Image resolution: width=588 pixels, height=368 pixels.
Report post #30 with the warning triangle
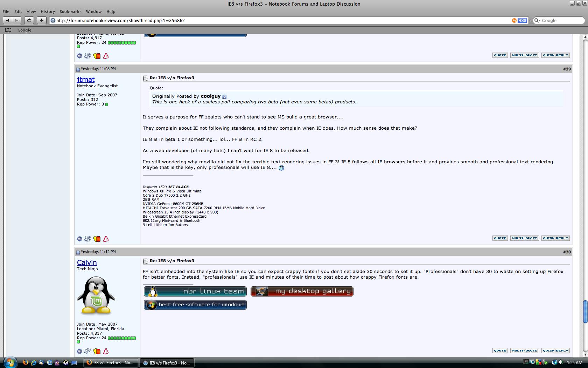[x=106, y=351]
